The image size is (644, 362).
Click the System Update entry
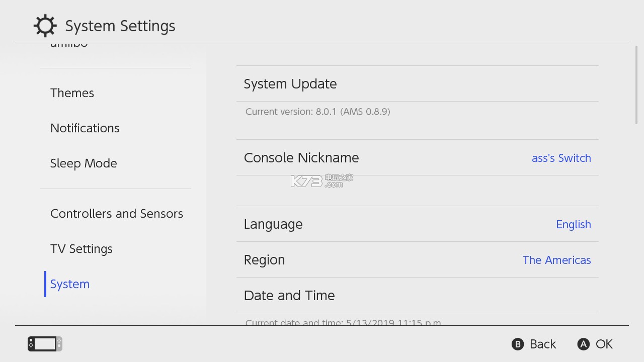point(290,83)
